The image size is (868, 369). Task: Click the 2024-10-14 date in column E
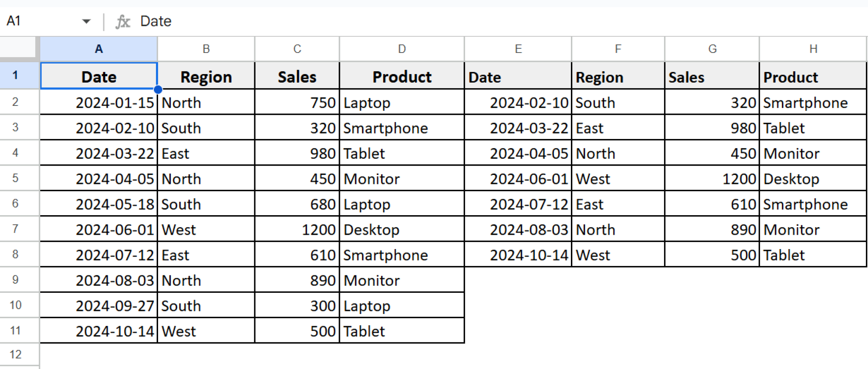517,255
